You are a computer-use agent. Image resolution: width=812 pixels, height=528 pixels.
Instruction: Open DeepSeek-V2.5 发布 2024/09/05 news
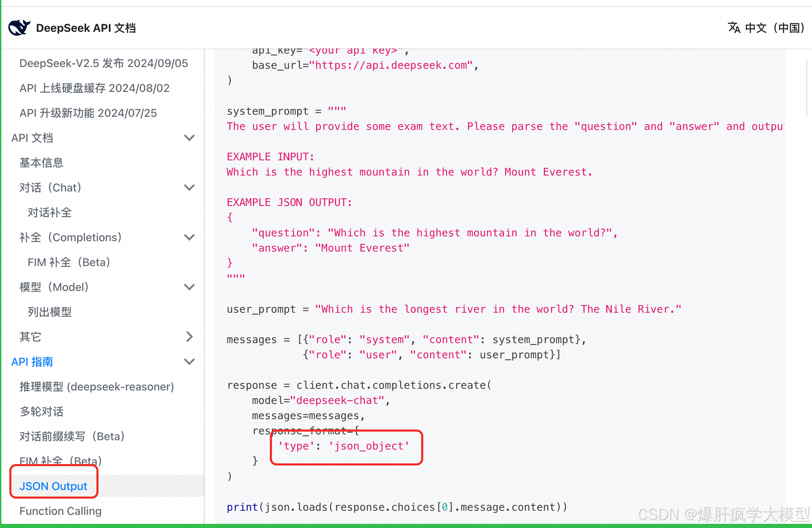(104, 63)
